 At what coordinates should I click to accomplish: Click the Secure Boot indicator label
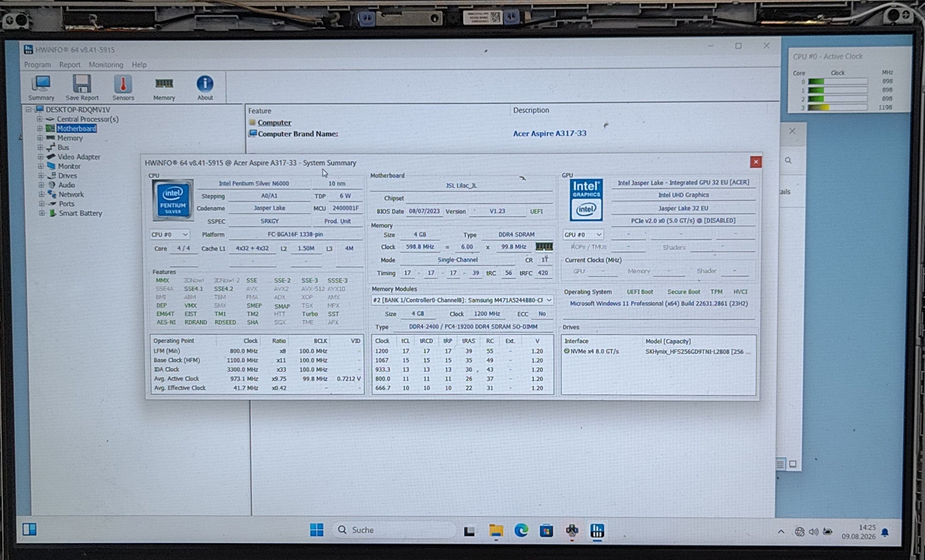[683, 291]
